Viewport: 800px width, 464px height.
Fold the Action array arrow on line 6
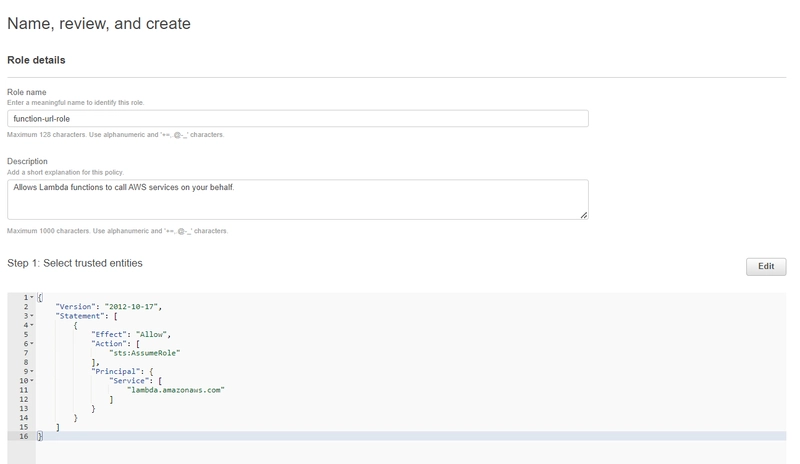pos(32,344)
